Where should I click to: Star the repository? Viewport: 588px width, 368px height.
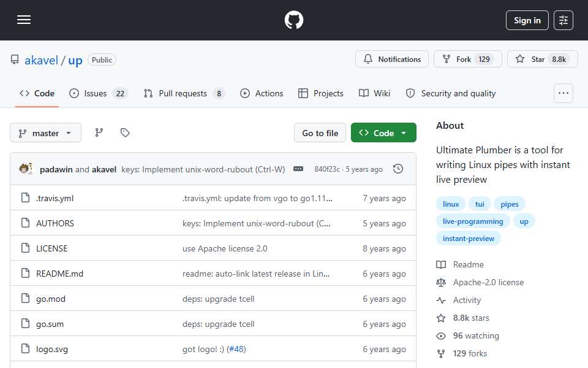click(x=542, y=59)
